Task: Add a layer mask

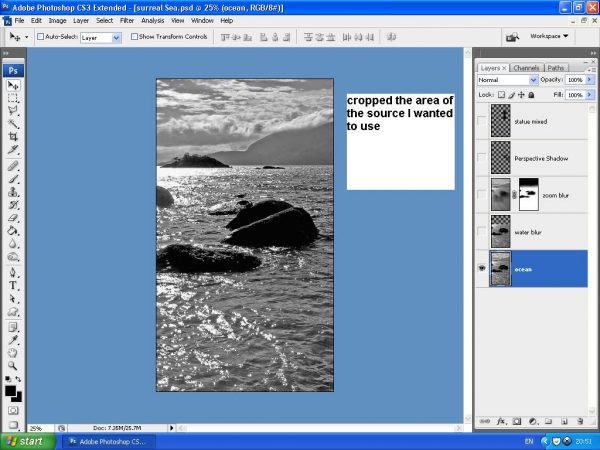Action: pyautogui.click(x=517, y=421)
